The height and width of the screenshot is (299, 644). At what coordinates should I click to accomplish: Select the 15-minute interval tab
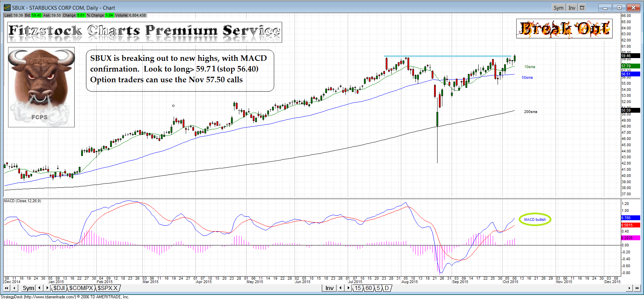click(x=358, y=288)
